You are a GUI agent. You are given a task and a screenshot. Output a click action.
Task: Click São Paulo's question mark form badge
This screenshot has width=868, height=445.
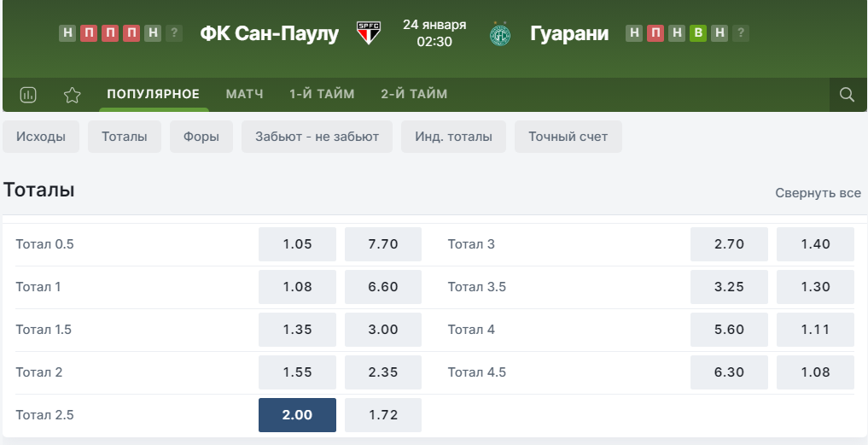pyautogui.click(x=174, y=33)
